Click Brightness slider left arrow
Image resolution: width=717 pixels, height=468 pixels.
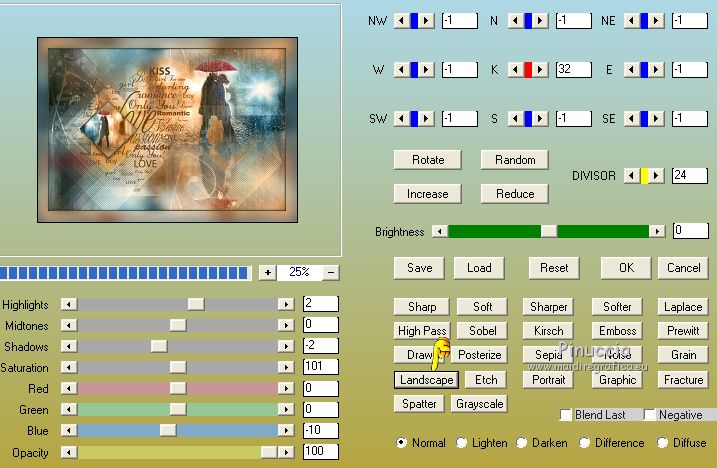tap(440, 231)
